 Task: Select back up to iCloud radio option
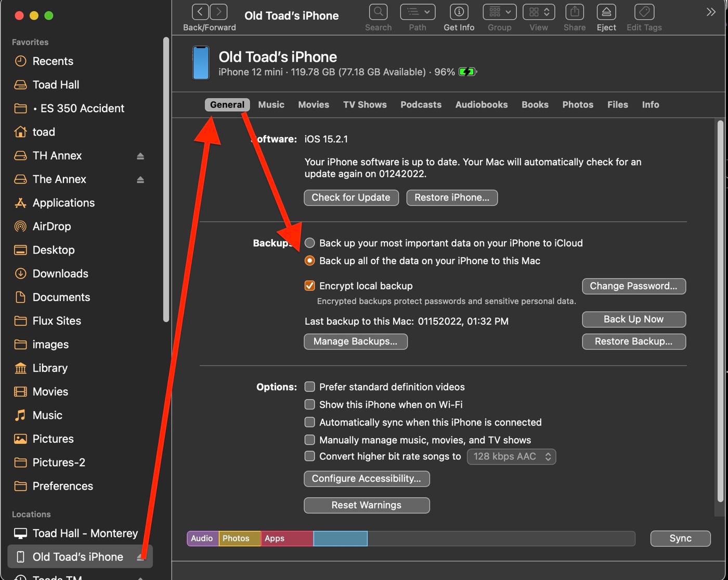[x=309, y=243]
